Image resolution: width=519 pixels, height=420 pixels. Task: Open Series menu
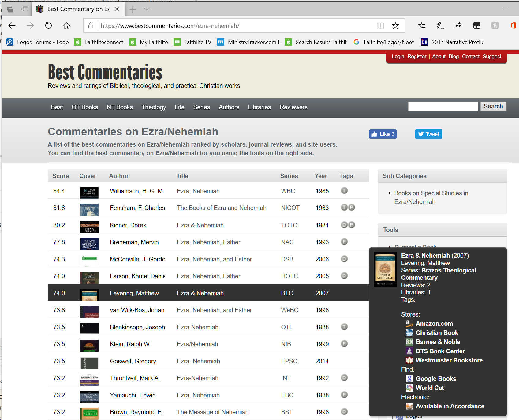(201, 107)
